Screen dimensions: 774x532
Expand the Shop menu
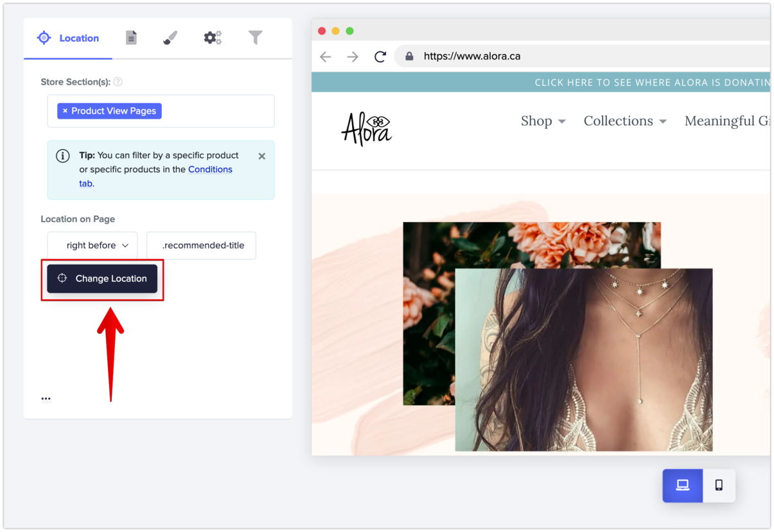click(543, 121)
